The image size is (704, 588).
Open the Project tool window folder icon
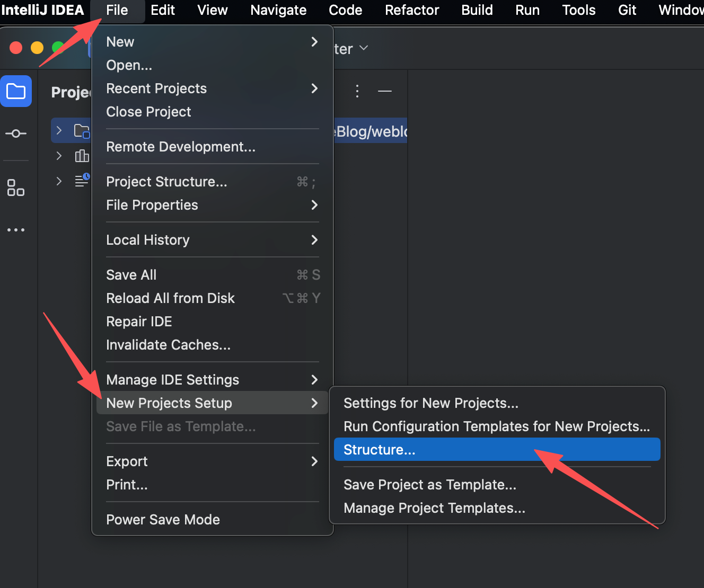click(16, 92)
